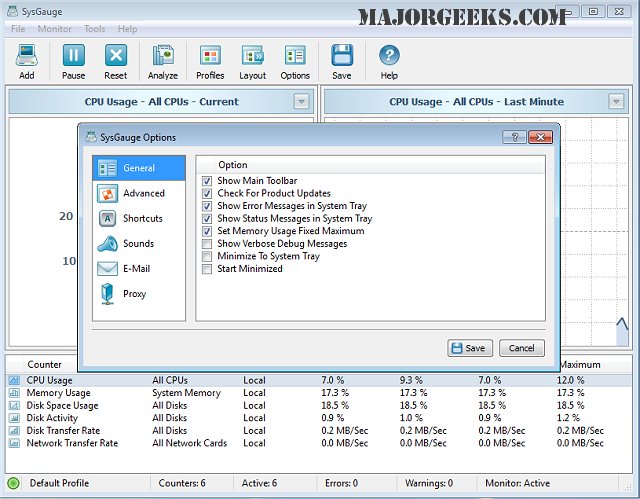Click the Layout toolbar icon
This screenshot has height=499, width=640.
click(253, 61)
